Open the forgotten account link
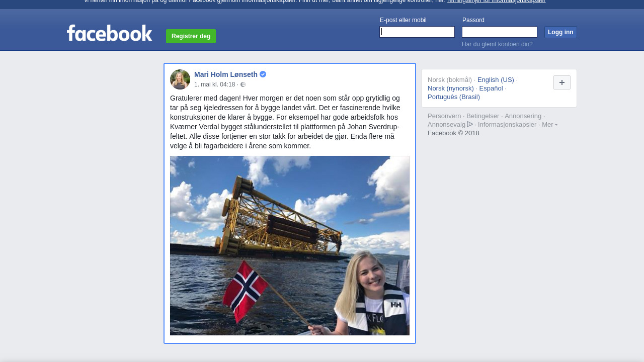The image size is (644, 362). click(x=497, y=44)
